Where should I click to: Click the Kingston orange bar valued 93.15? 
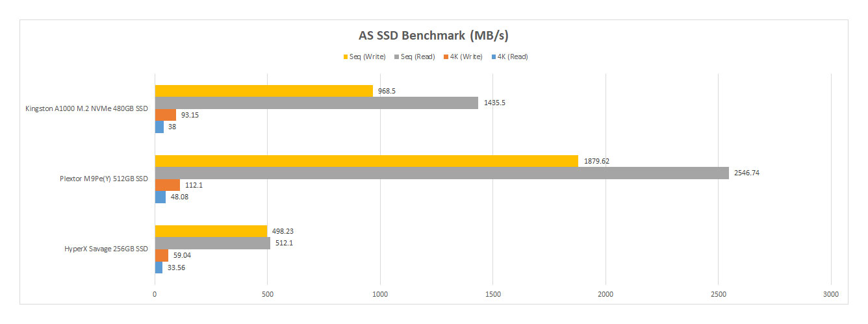coord(166,115)
